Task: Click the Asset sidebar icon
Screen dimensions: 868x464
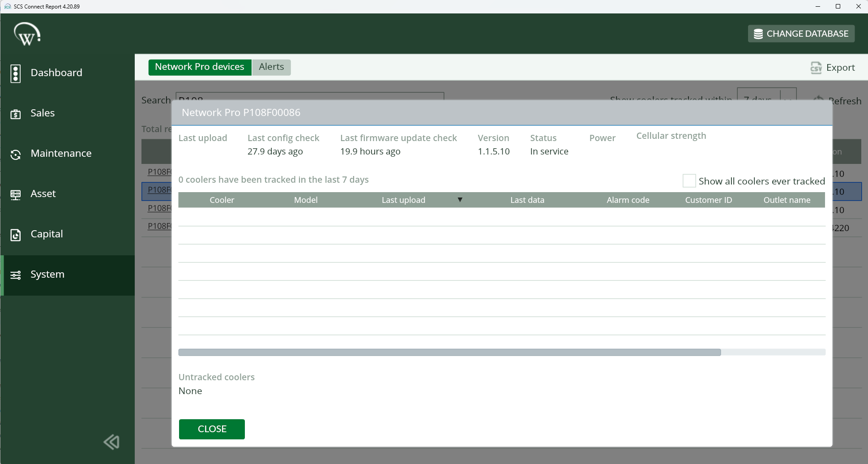Action: click(x=16, y=195)
